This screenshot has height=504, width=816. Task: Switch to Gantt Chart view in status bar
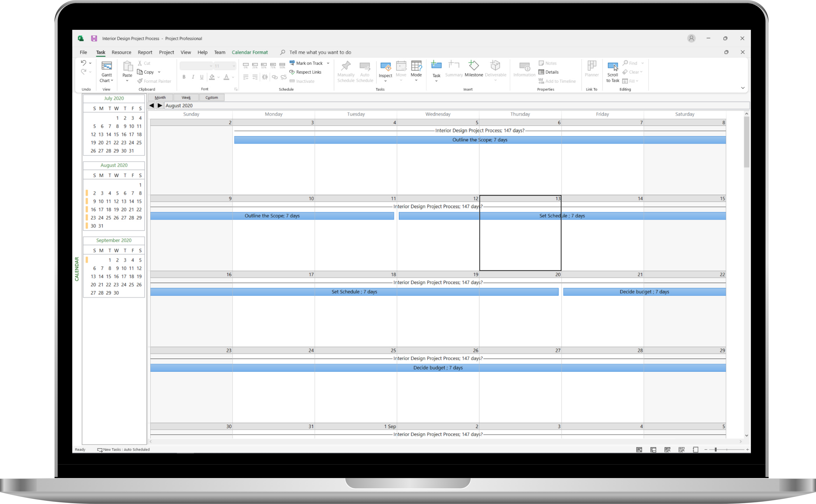click(x=639, y=450)
